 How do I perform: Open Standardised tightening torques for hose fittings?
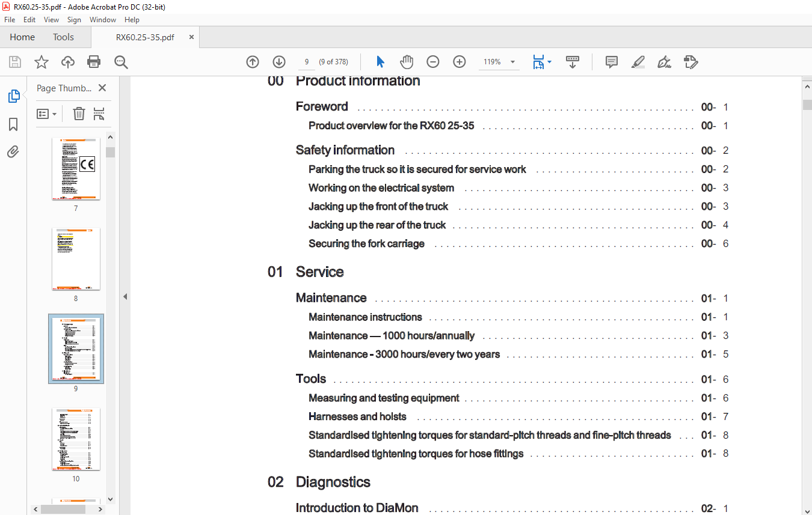pos(416,454)
